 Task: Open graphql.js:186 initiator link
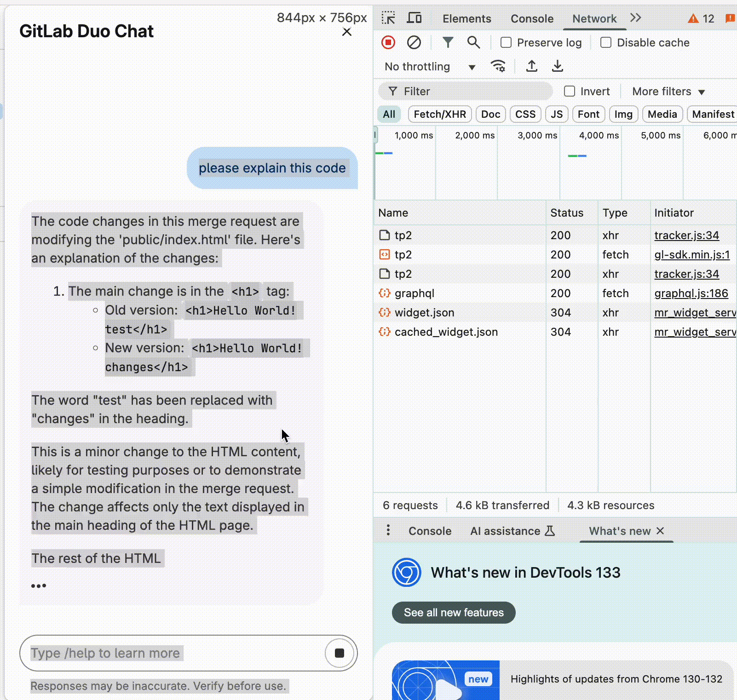691,293
